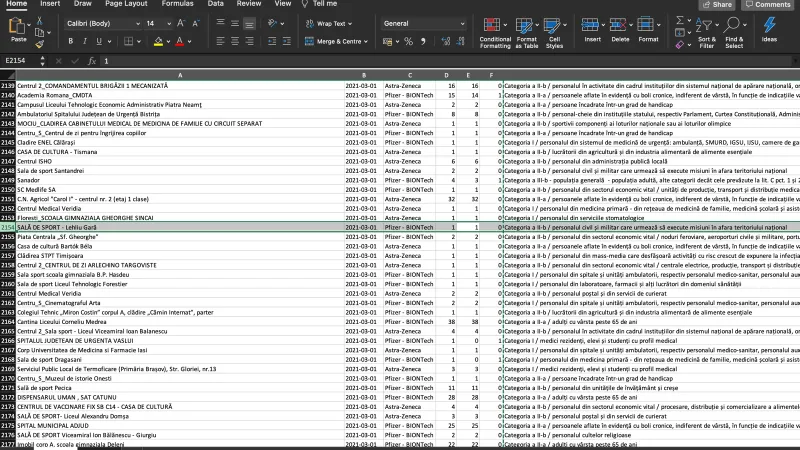Confirm the formula bar entry
The image size is (800, 450).
75,61
